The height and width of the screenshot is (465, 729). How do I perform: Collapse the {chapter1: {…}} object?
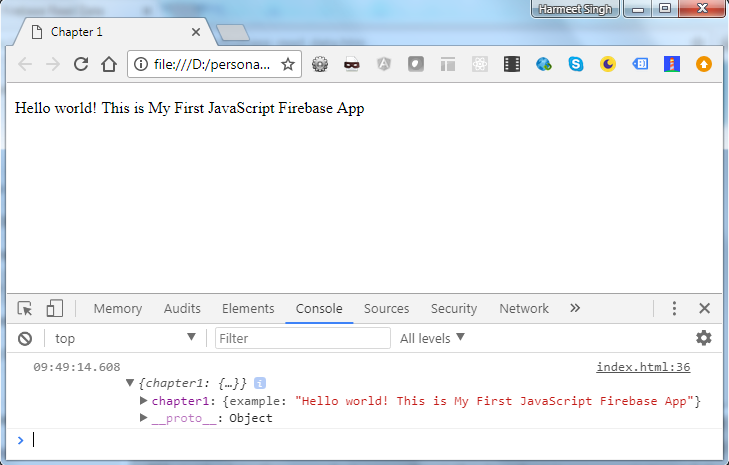click(x=130, y=383)
